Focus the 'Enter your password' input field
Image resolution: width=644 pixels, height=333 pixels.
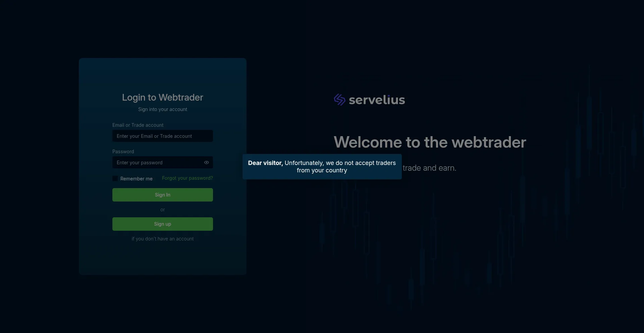[x=158, y=163]
